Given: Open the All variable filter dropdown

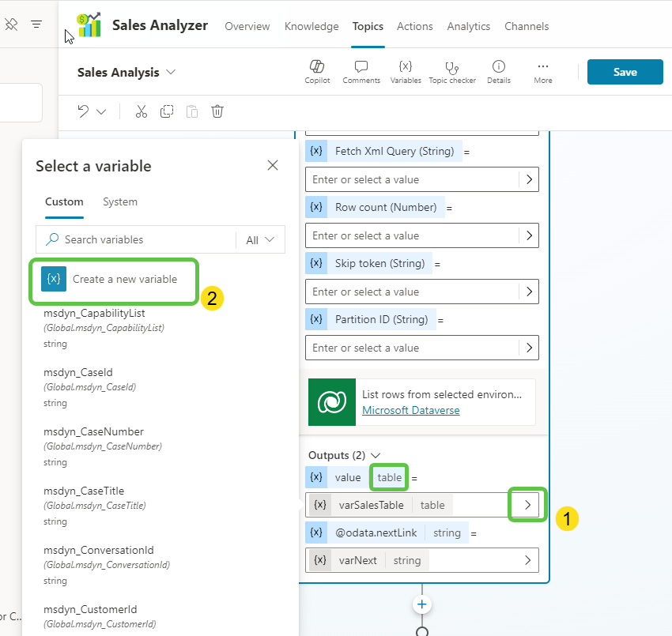Looking at the screenshot, I should point(260,239).
